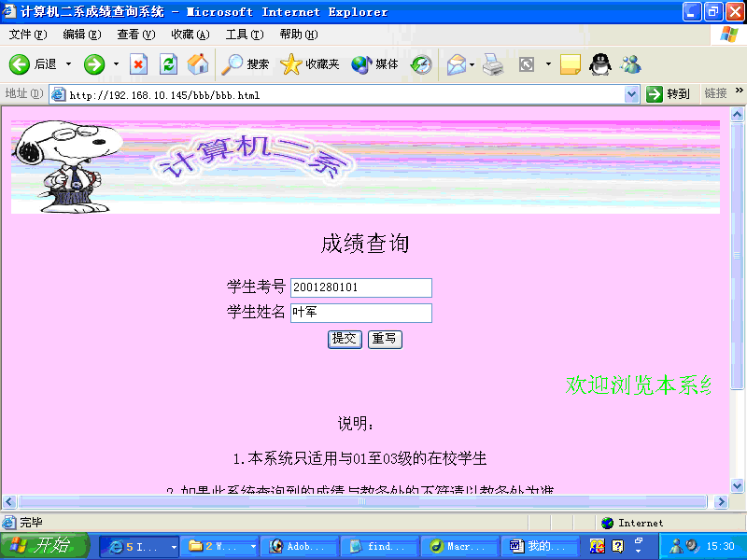Click the printer icon in the toolbar
Image resolution: width=747 pixels, height=560 pixels.
click(x=495, y=64)
